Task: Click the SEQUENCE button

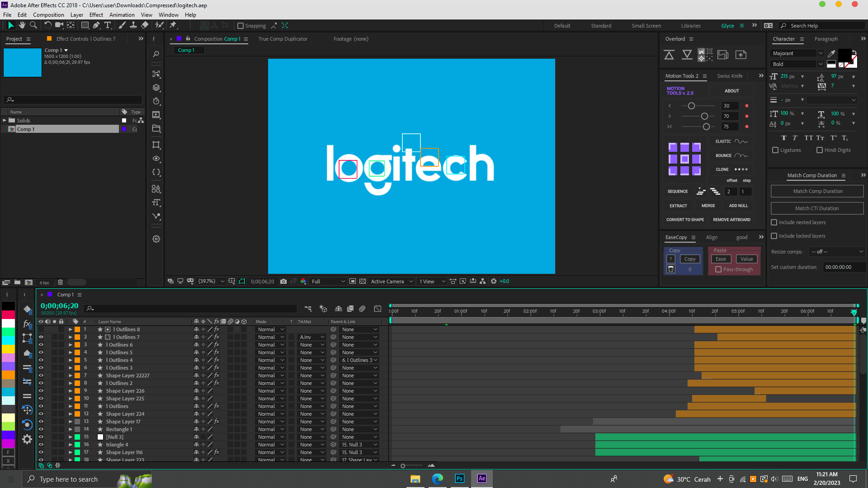Action: [678, 192]
